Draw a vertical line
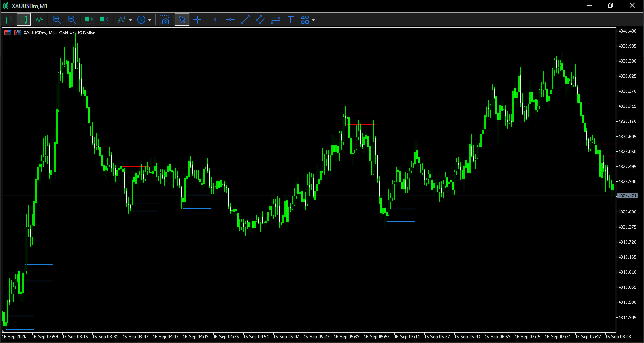Image resolution: width=644 pixels, height=343 pixels. (x=215, y=20)
